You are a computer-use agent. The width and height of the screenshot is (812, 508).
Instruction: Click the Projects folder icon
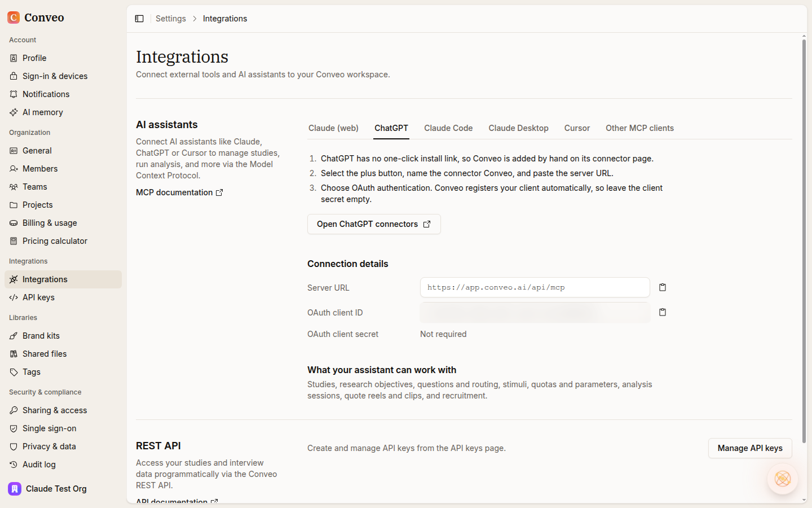pyautogui.click(x=14, y=205)
